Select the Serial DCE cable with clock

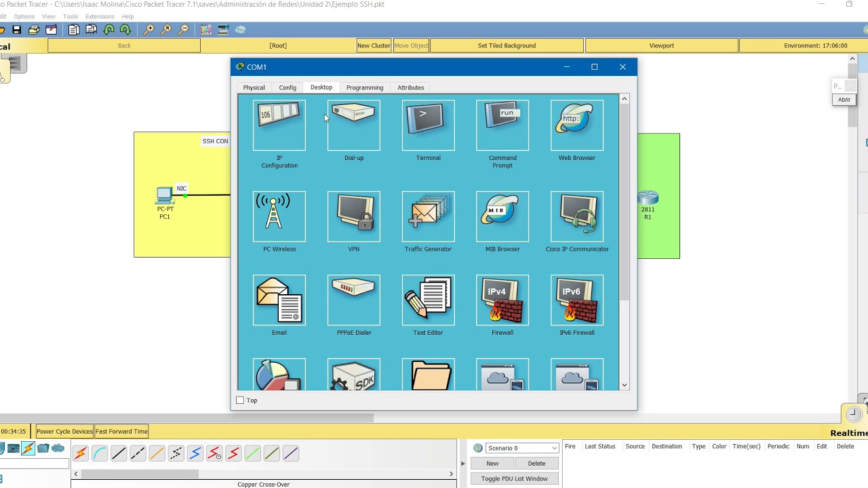pyautogui.click(x=214, y=453)
